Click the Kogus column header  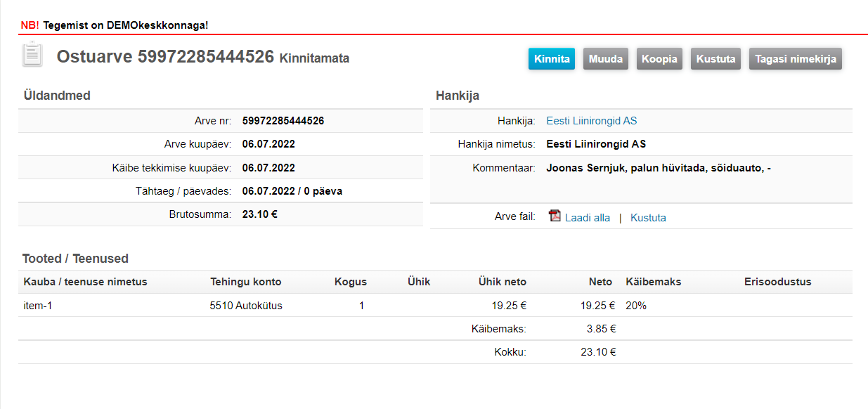pyautogui.click(x=351, y=282)
